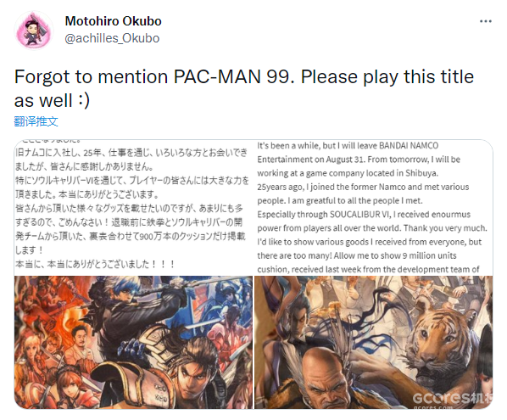Click the BANDAI NAMCO text in the letter
507x420 pixels.
(x=409, y=146)
